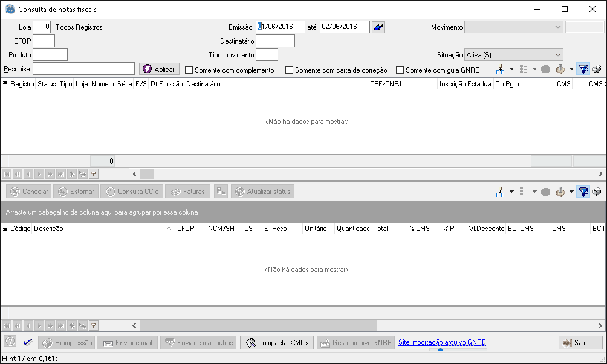Click the lower grid column chooser icon
The width and height of the screenshot is (607, 364).
(5, 228)
